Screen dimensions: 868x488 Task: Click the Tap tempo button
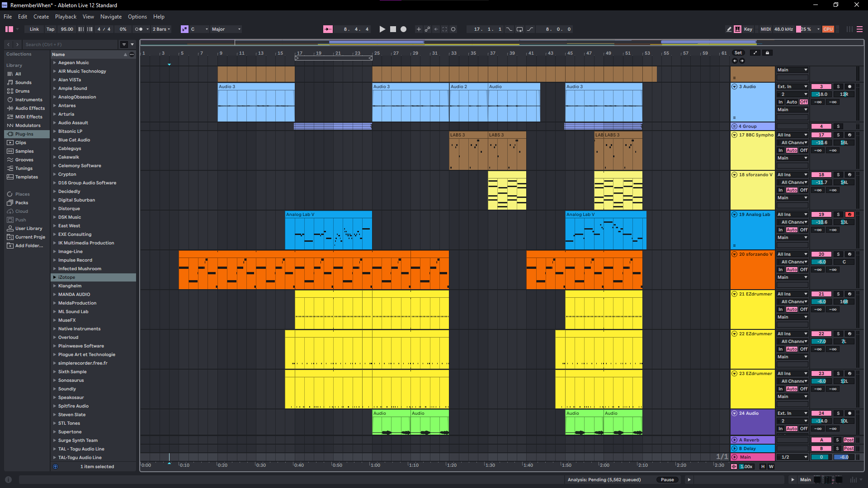pyautogui.click(x=50, y=29)
